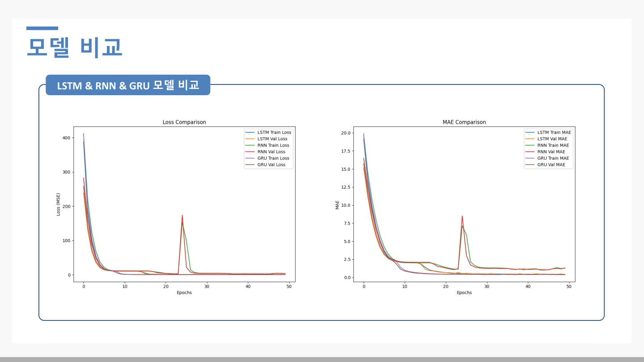Click the 300 tick on Loss chart
The width and height of the screenshot is (644, 362).
point(66,172)
